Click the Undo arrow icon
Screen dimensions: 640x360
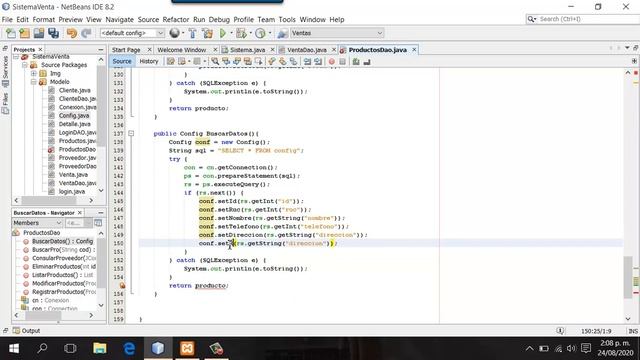[x=72, y=33]
